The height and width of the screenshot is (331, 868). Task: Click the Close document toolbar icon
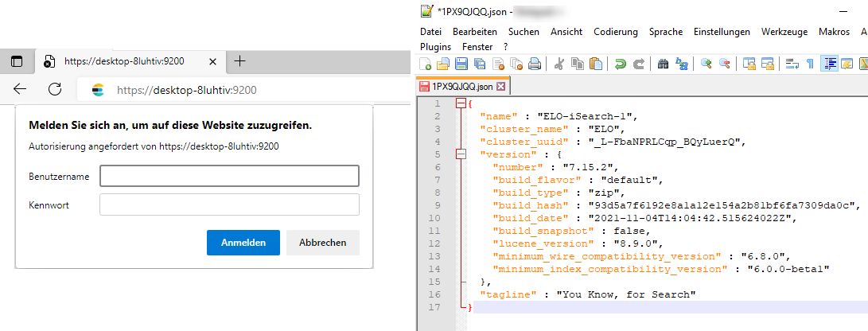498,64
